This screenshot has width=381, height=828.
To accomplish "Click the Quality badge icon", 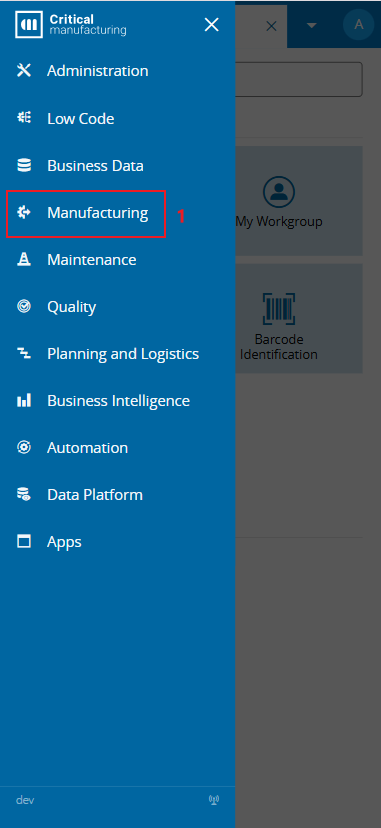I will 24,306.
